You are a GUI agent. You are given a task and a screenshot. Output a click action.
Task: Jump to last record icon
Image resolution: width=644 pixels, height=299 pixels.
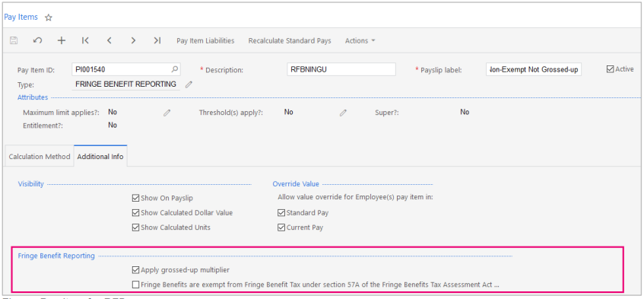[x=157, y=40]
